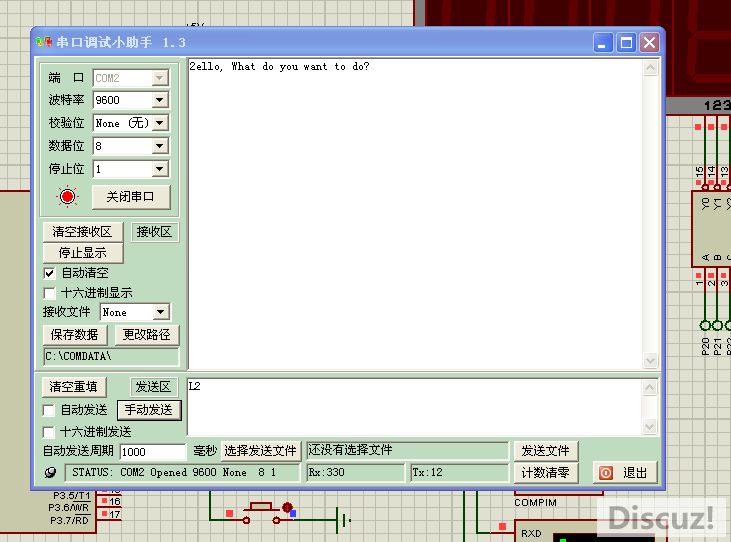This screenshot has width=731, height=542.
Task: Click the red exit icon on 退出 button
Action: pyautogui.click(x=606, y=473)
